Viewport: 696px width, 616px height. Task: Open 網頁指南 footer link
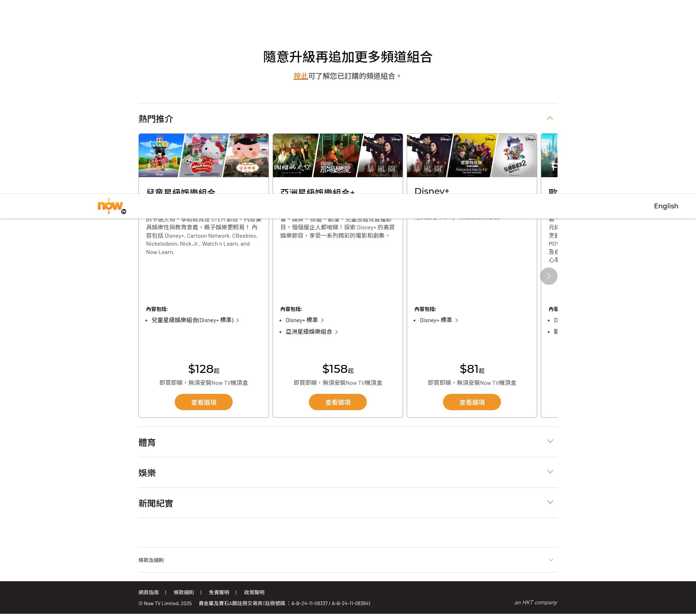[x=149, y=593]
